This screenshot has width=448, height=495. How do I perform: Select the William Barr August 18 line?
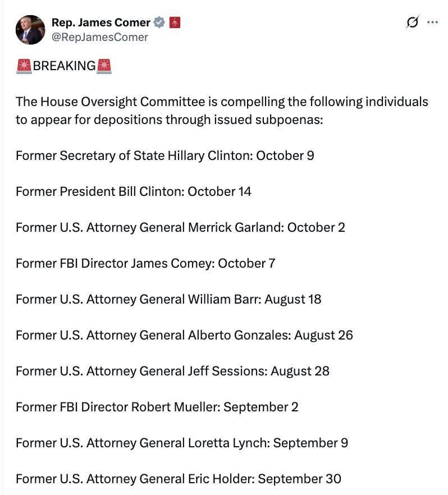point(168,299)
